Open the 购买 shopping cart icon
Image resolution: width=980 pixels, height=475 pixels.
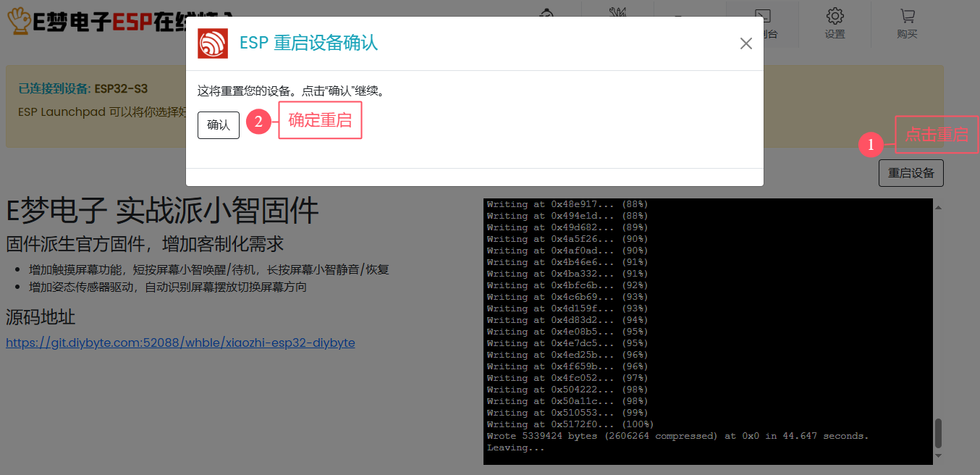point(907,14)
